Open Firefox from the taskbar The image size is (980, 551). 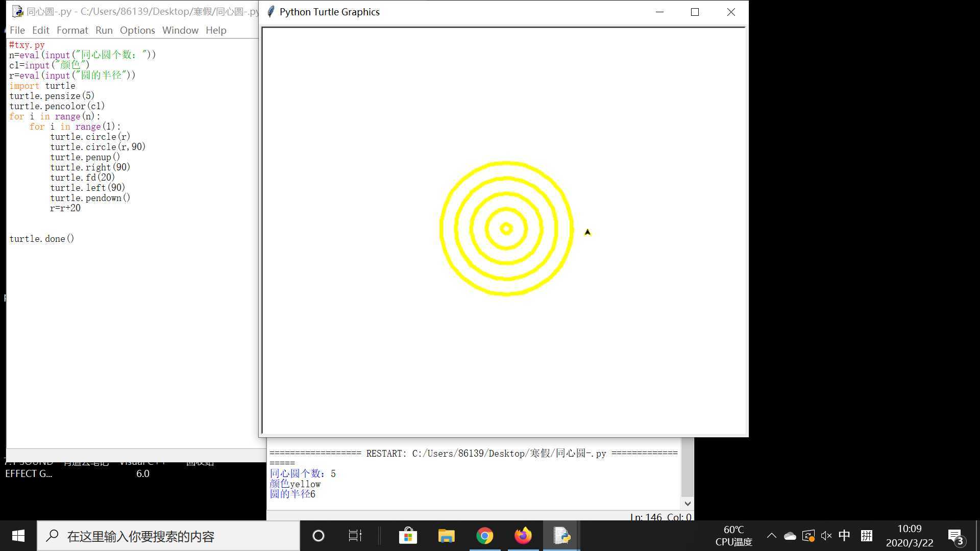tap(523, 536)
